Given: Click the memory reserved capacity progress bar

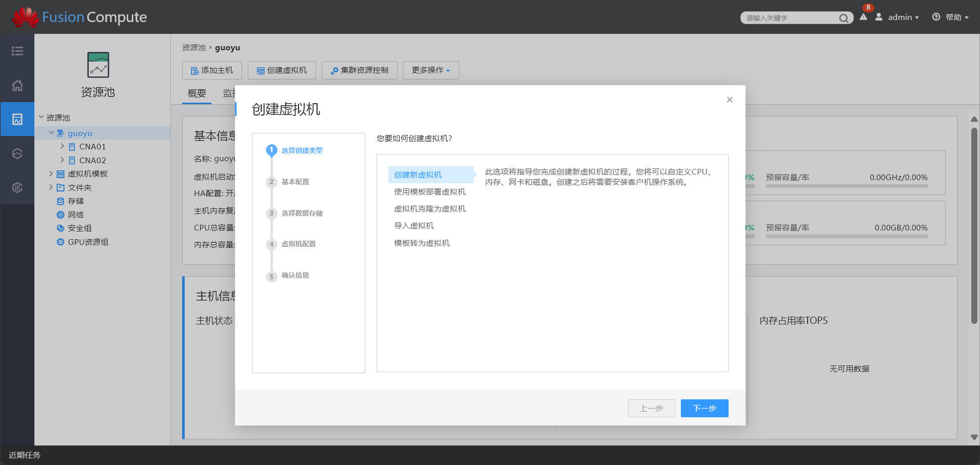Looking at the screenshot, I should [847, 236].
